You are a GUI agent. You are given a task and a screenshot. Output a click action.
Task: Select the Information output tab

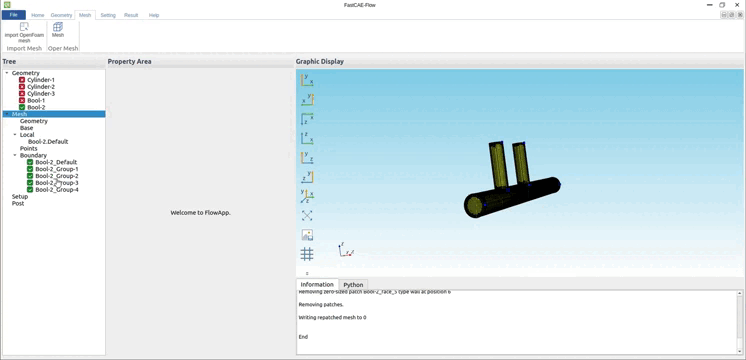tap(317, 284)
